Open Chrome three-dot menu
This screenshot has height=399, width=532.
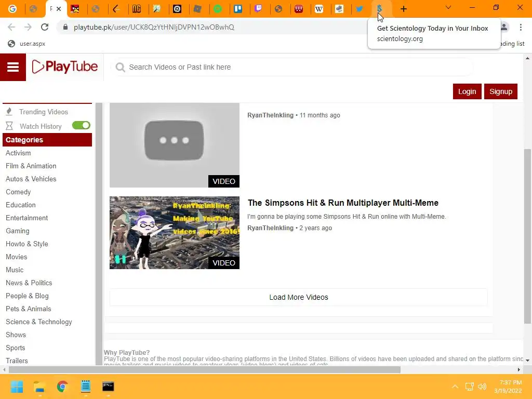[x=521, y=27]
